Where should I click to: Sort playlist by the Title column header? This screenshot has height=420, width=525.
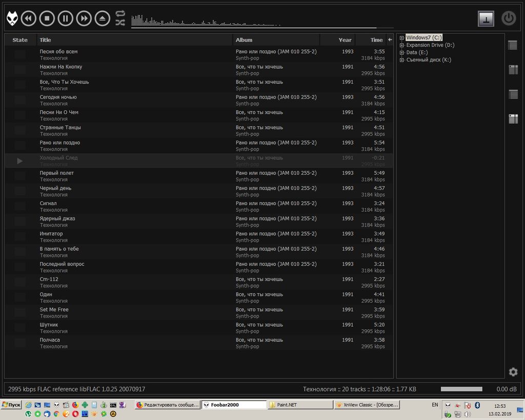coord(135,40)
